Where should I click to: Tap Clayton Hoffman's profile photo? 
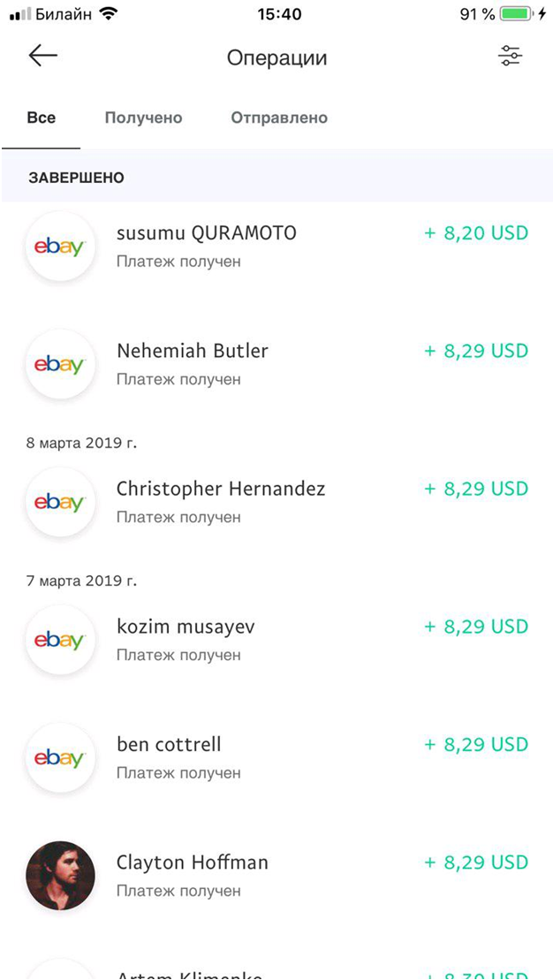coord(60,875)
